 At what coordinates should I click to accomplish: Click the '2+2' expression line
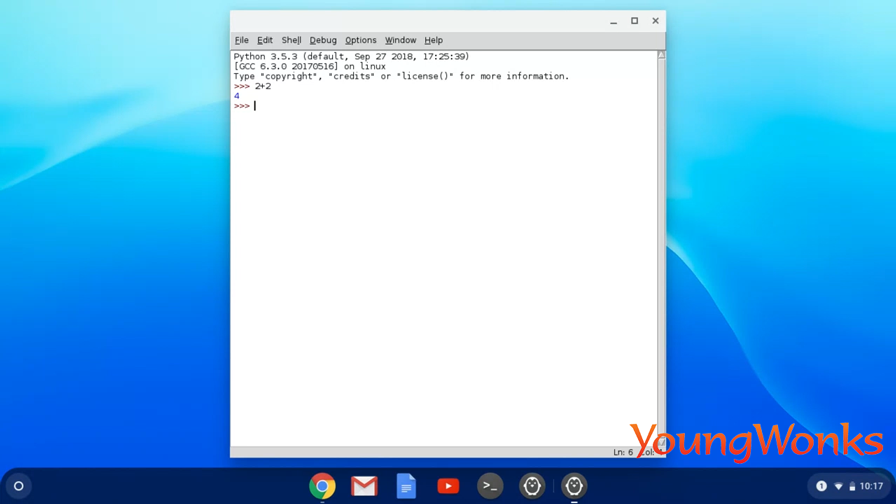pos(263,86)
